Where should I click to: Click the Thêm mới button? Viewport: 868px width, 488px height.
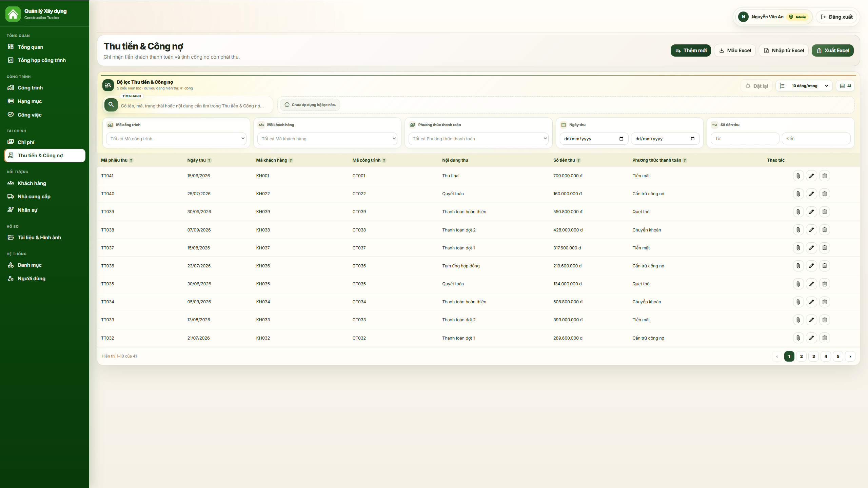pos(691,50)
